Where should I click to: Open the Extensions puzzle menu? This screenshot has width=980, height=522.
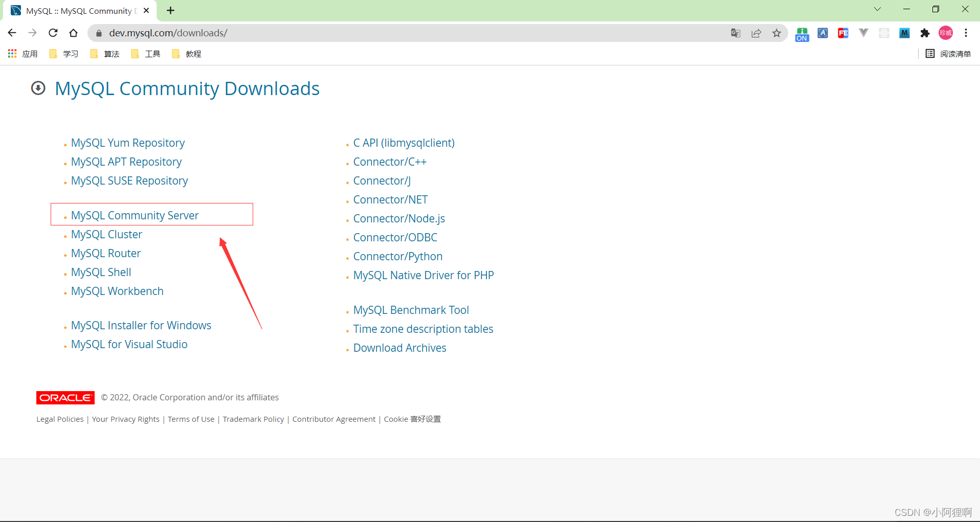pos(925,33)
